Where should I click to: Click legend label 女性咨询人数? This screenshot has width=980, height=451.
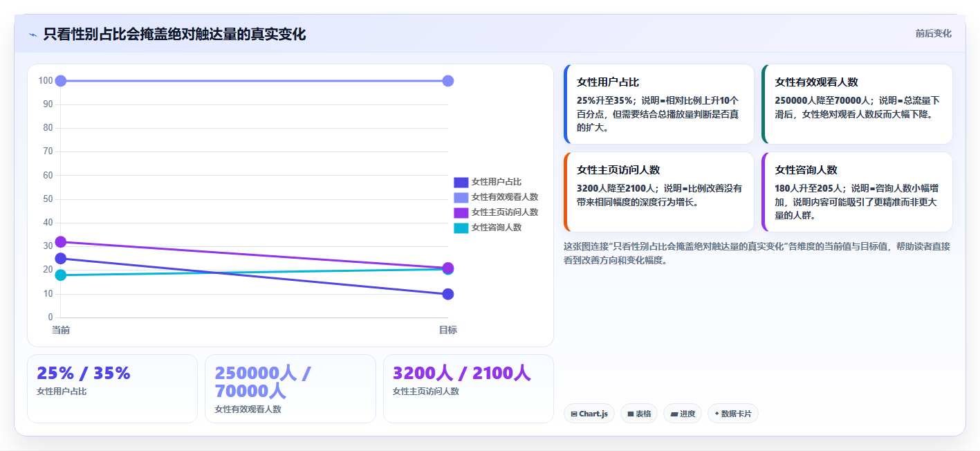click(x=496, y=228)
